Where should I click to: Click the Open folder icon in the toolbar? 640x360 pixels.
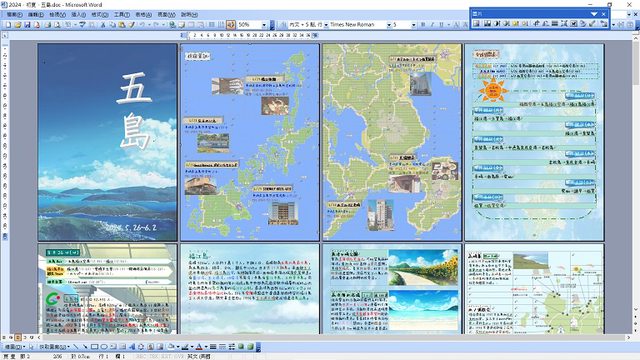18,25
